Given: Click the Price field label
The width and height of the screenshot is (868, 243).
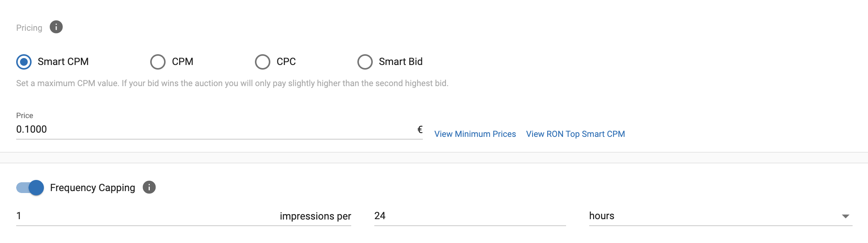Looking at the screenshot, I should (25, 115).
